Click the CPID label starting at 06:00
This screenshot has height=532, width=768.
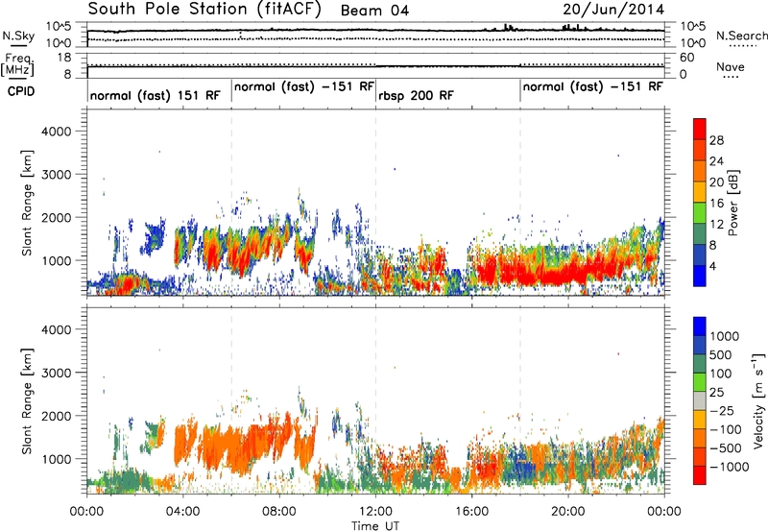pos(304,86)
